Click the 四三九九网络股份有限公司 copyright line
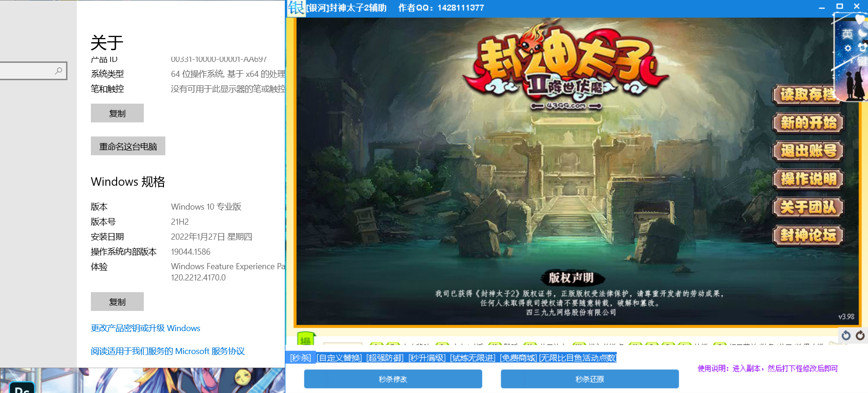 571,312
